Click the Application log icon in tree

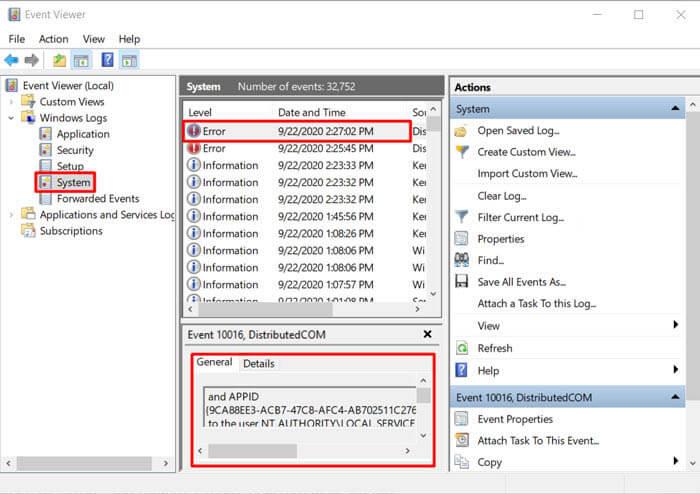click(x=45, y=134)
